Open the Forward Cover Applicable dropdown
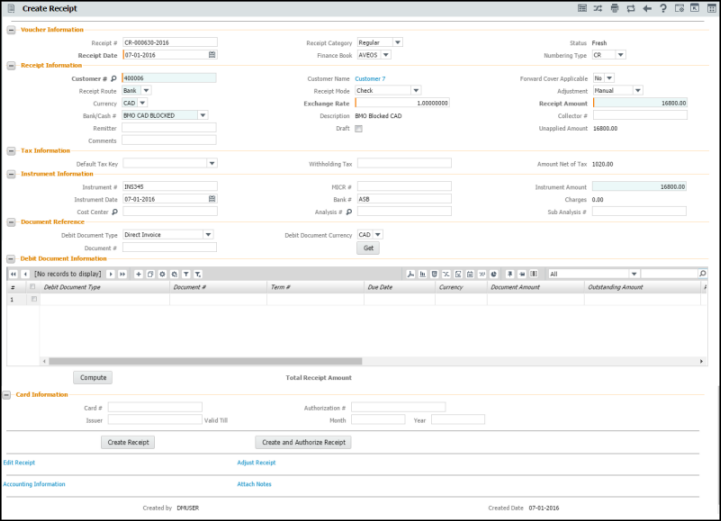This screenshot has width=721, height=521. point(609,78)
